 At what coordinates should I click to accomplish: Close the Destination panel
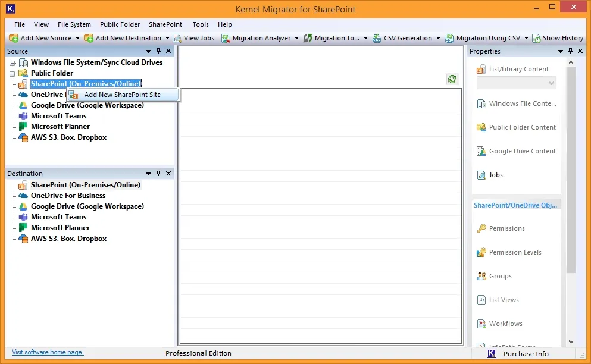[x=168, y=173]
